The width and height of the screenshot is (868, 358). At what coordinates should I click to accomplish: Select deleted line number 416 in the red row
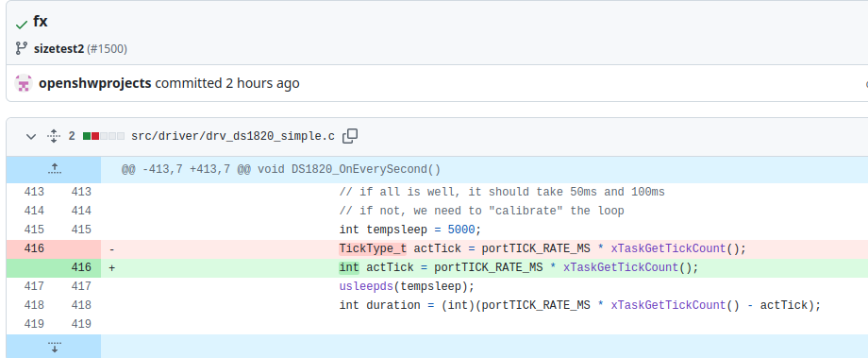coord(34,248)
